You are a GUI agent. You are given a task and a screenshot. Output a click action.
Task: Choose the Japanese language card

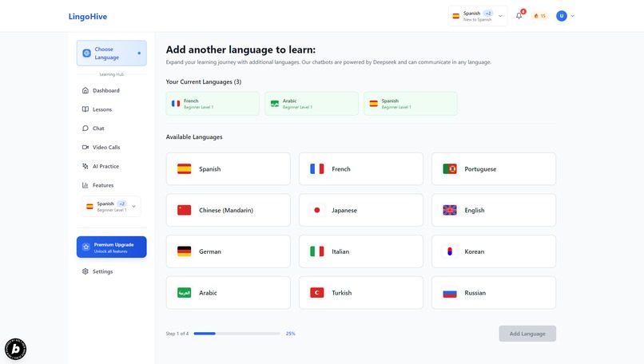click(360, 210)
